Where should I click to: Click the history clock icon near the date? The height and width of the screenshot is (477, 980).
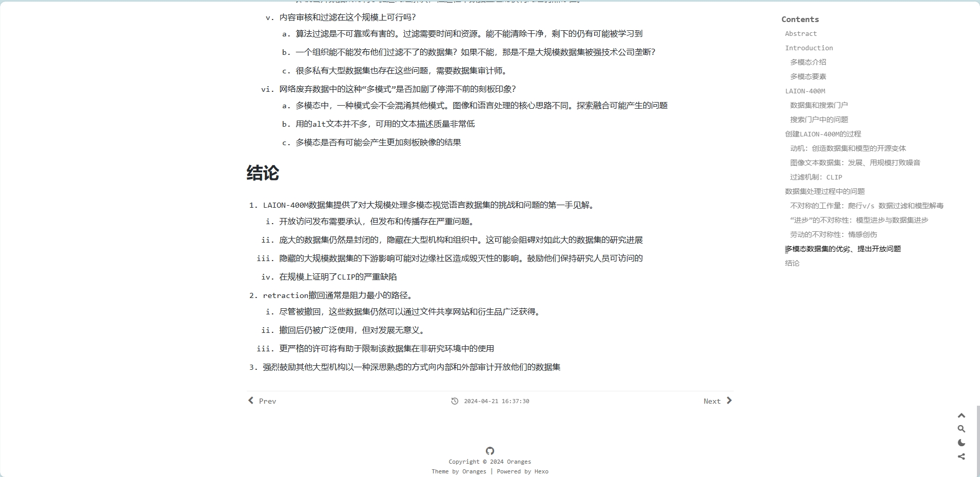[455, 401]
